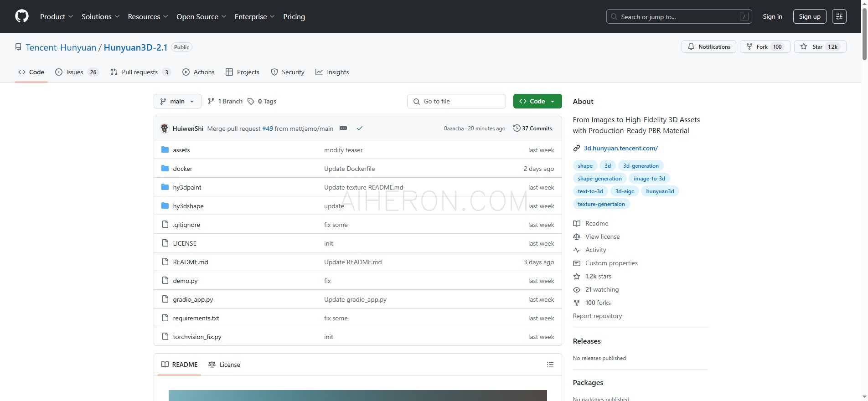The image size is (868, 401).
Task: Open commit 0aaacba
Action: (454, 129)
